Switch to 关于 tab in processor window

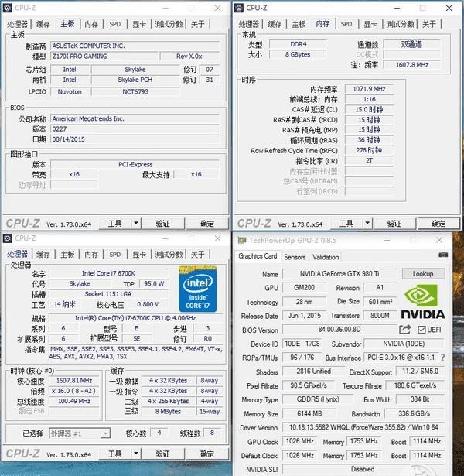(x=198, y=254)
